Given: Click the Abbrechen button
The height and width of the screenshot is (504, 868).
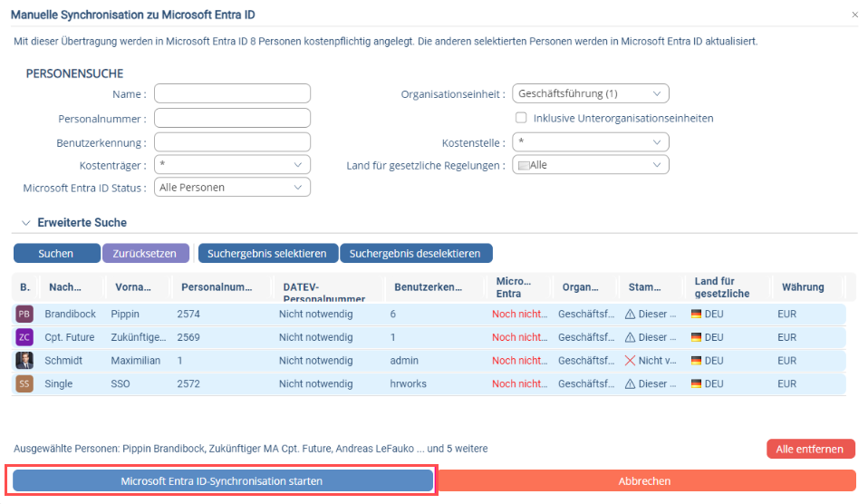Looking at the screenshot, I should click(x=645, y=481).
